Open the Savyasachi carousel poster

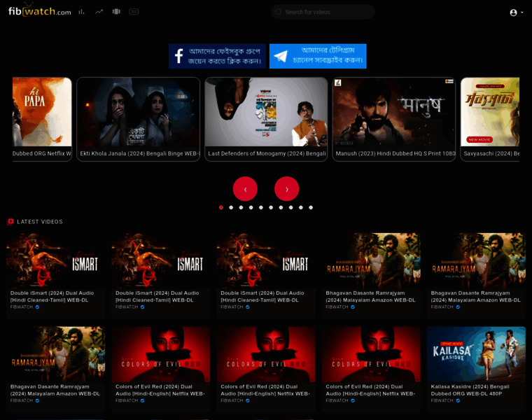click(490, 112)
